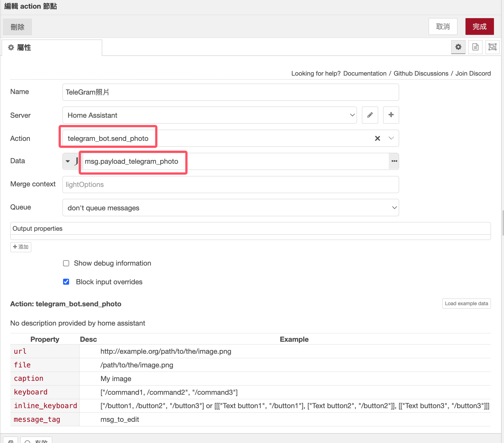The height and width of the screenshot is (443, 504).
Task: Click the 取消 cancel button
Action: (443, 27)
